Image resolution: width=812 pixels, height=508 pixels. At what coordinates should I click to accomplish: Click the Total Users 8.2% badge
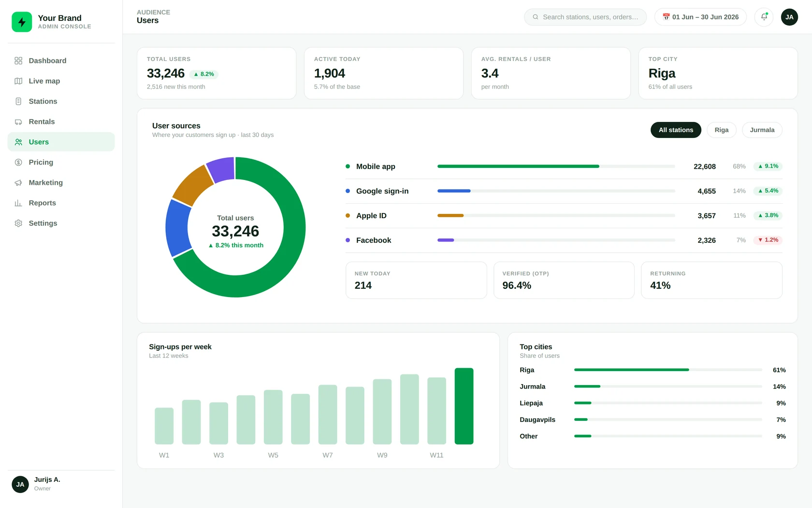coord(204,74)
